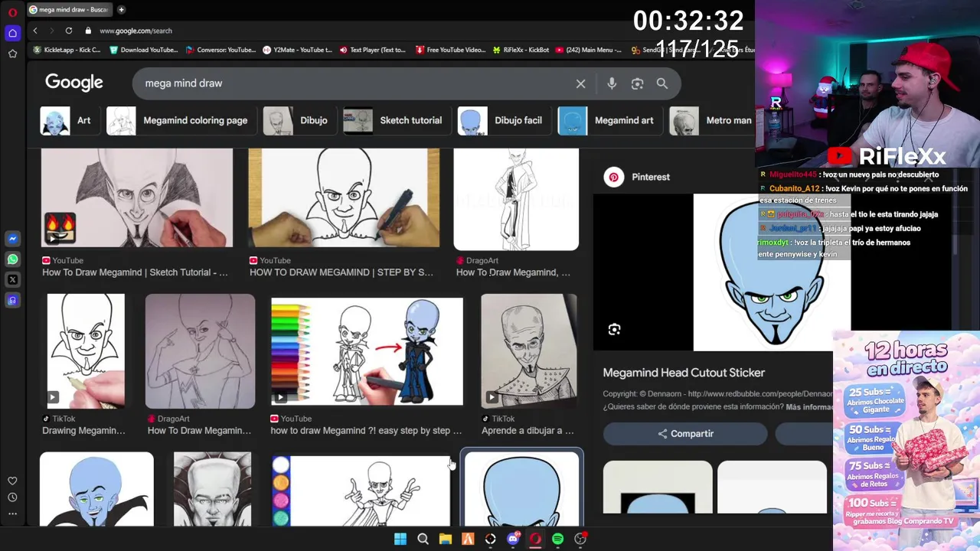Open X (Twitter) in the sidebar
The height and width of the screenshot is (551, 980).
point(12,280)
